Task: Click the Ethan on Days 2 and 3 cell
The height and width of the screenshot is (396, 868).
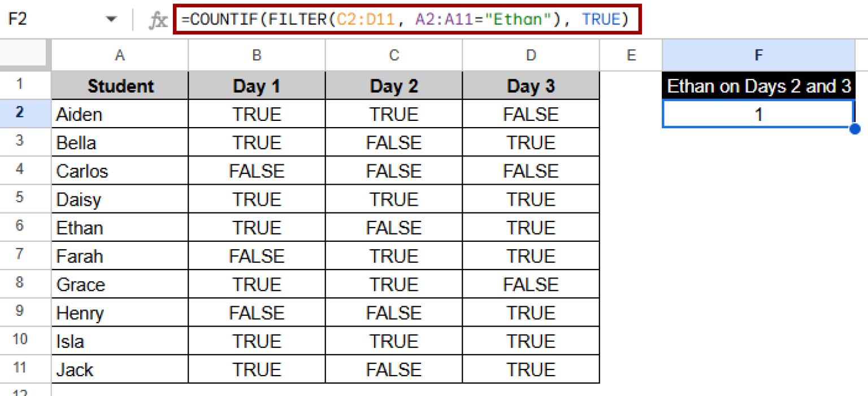Action: tap(758, 86)
